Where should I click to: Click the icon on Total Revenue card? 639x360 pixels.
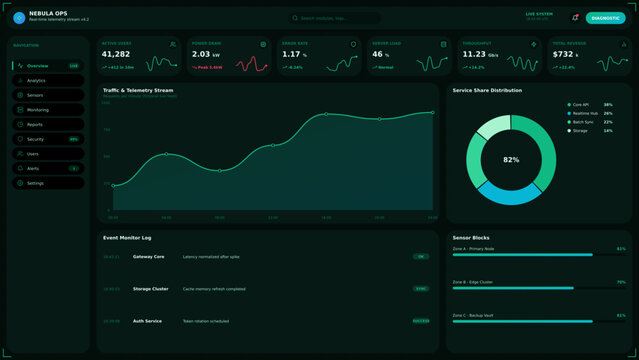coord(624,44)
